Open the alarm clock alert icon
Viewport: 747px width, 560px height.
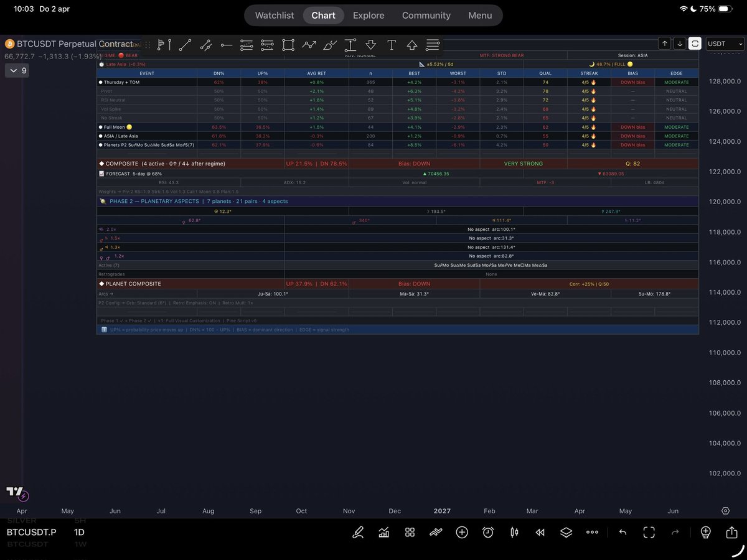(x=488, y=532)
